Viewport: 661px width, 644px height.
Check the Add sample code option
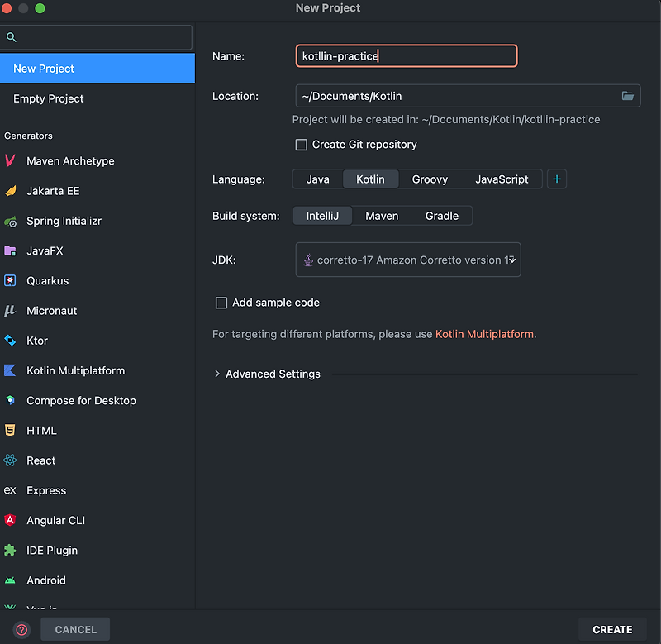pyautogui.click(x=221, y=303)
